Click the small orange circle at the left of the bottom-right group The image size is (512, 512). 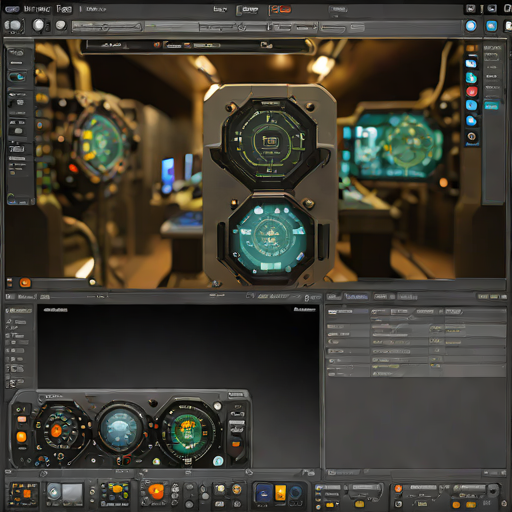point(398,489)
